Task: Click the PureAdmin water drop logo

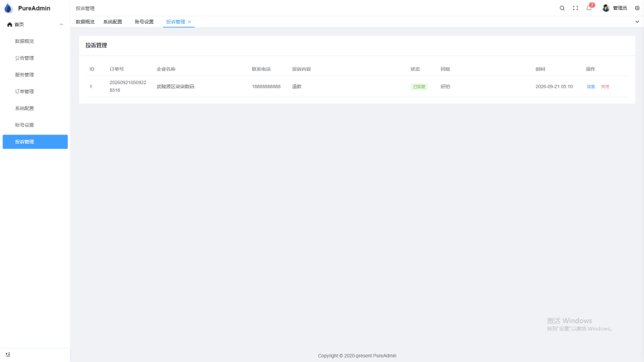Action: [x=8, y=8]
